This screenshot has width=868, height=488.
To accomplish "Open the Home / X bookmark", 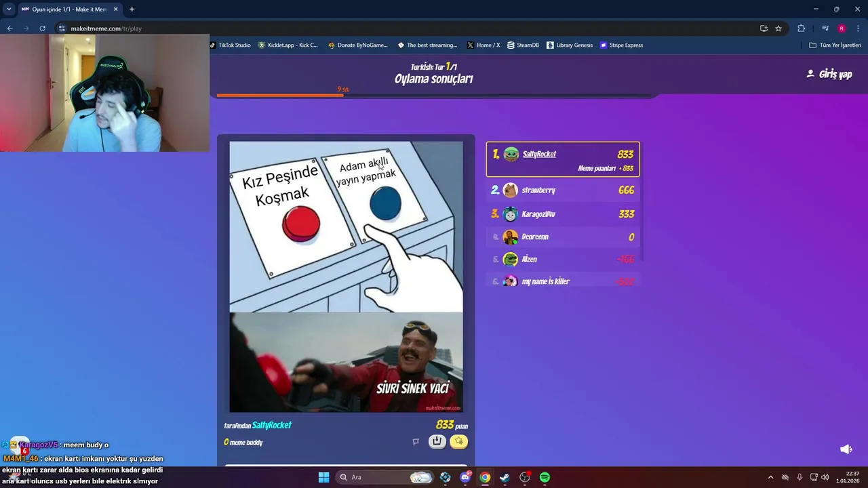I will click(484, 45).
